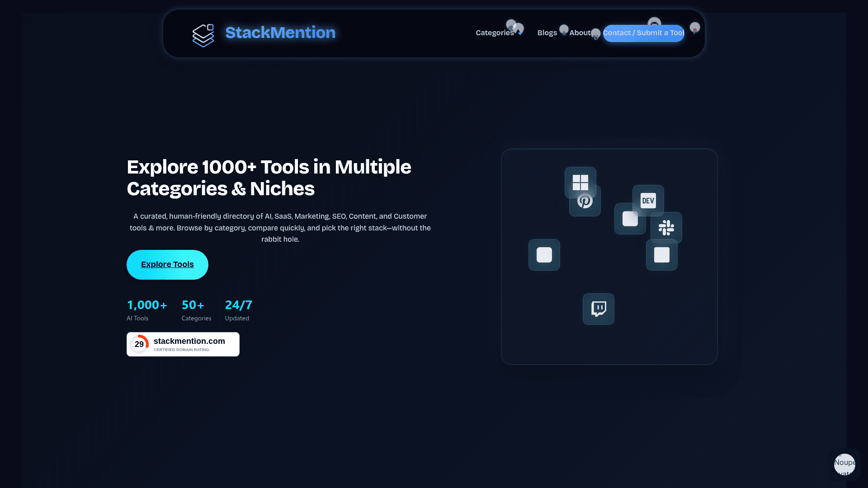Image resolution: width=868 pixels, height=488 pixels.
Task: Expand the Categories dropdown
Action: (495, 33)
